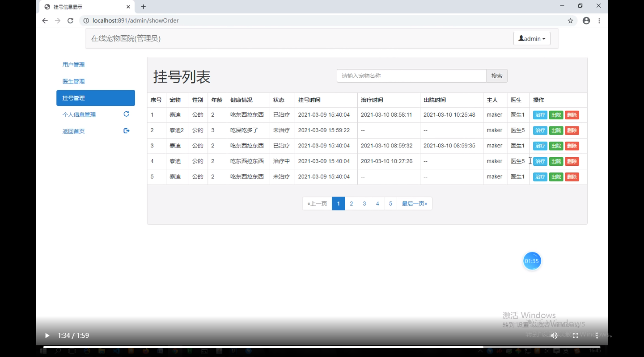Click the 治疗中 status cell

(x=282, y=161)
